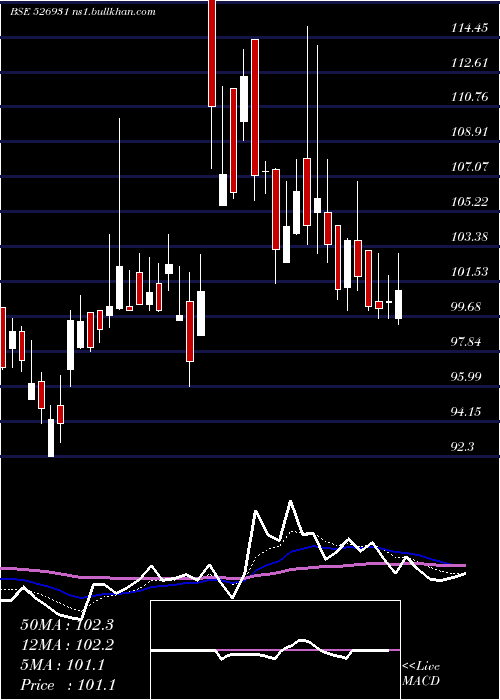The image size is (500, 700).
Task: Select the 105.22 price axis label
Action: (470, 202)
